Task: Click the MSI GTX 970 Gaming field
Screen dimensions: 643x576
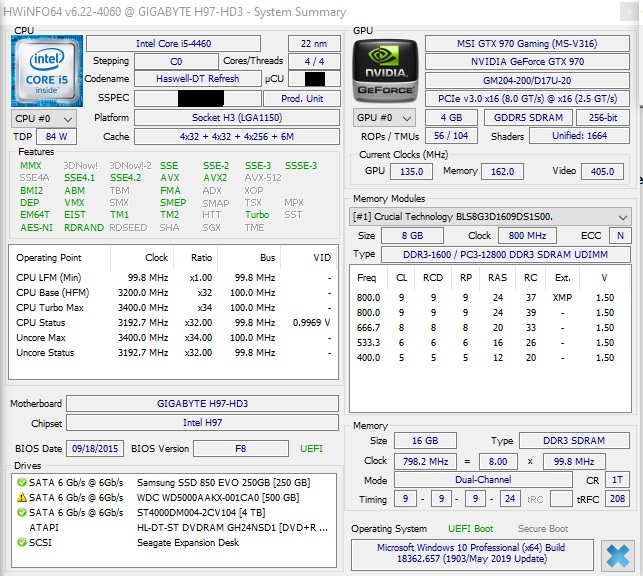Action: point(527,43)
